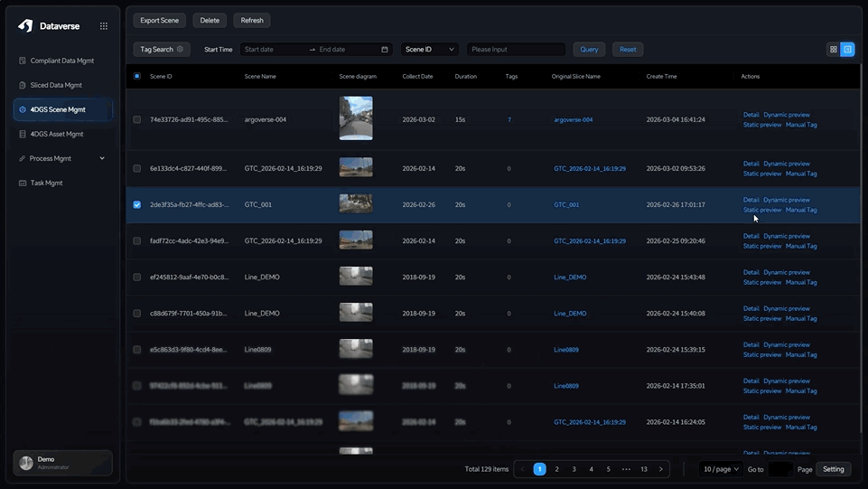
Task: Check the box for argoverse-004 row
Action: (x=137, y=119)
